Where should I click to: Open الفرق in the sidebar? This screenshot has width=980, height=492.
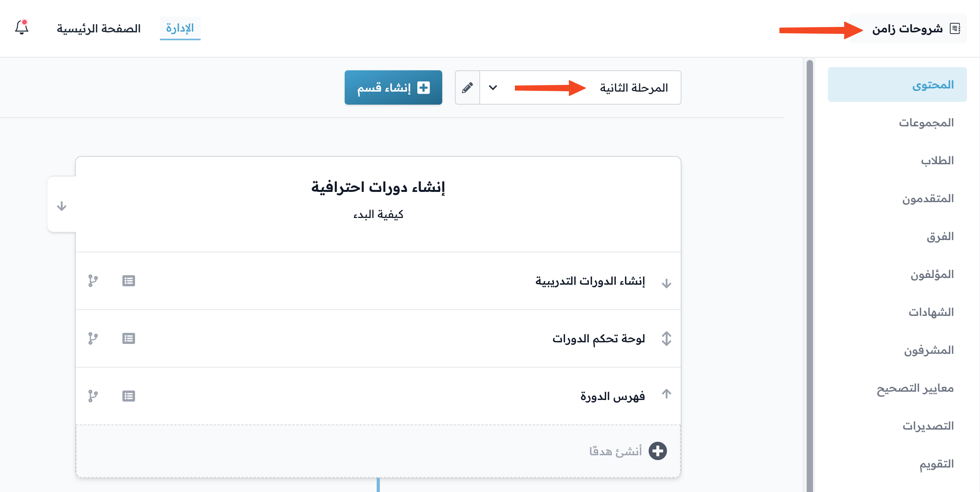point(940,237)
